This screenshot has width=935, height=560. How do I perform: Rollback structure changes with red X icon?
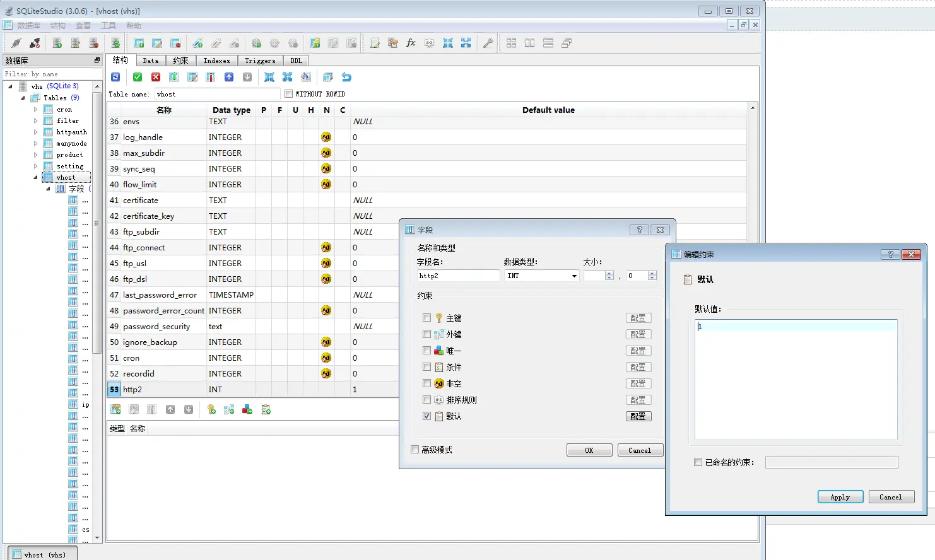tap(156, 77)
